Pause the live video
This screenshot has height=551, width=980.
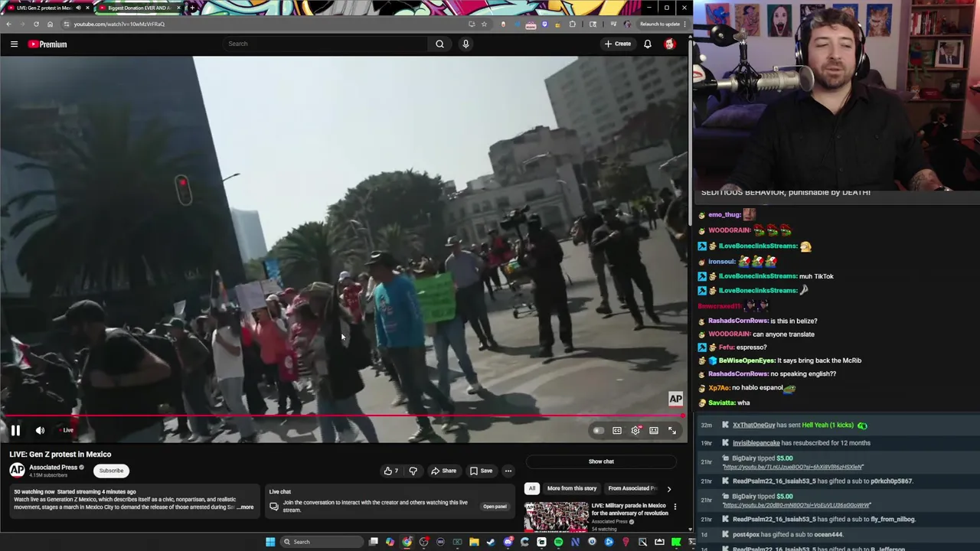click(x=15, y=431)
